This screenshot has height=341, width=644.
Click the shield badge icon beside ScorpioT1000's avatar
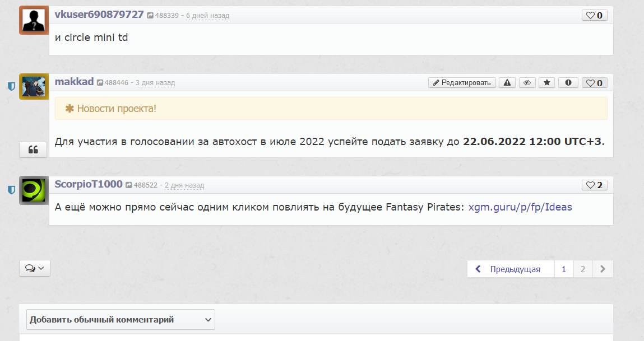(12, 190)
